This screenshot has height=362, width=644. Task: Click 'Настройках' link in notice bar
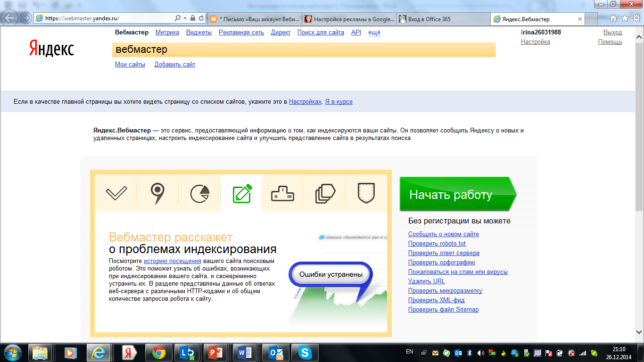[x=305, y=101]
